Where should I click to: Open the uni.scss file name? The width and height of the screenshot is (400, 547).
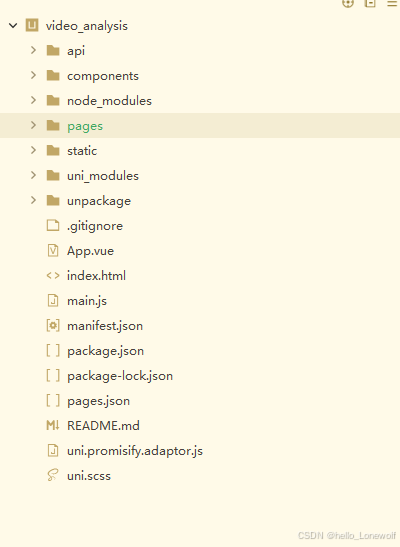click(89, 476)
